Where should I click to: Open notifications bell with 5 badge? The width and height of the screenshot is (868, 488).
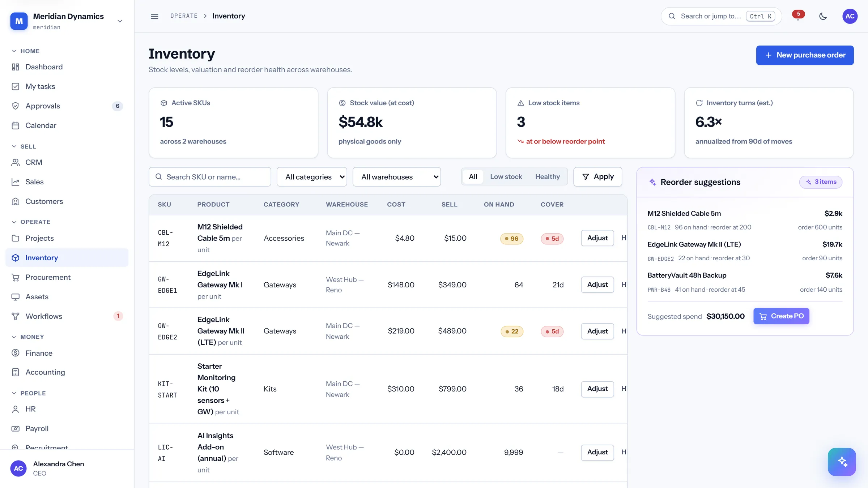[x=798, y=16]
